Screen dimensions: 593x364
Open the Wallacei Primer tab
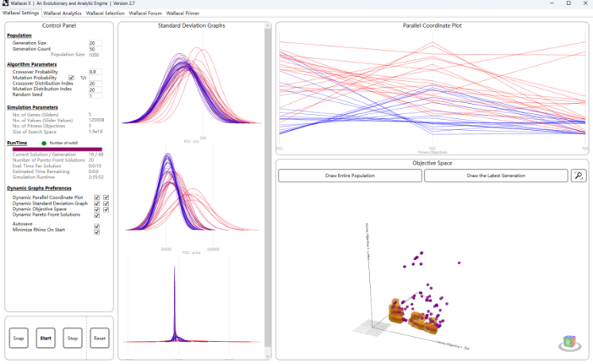[183, 13]
